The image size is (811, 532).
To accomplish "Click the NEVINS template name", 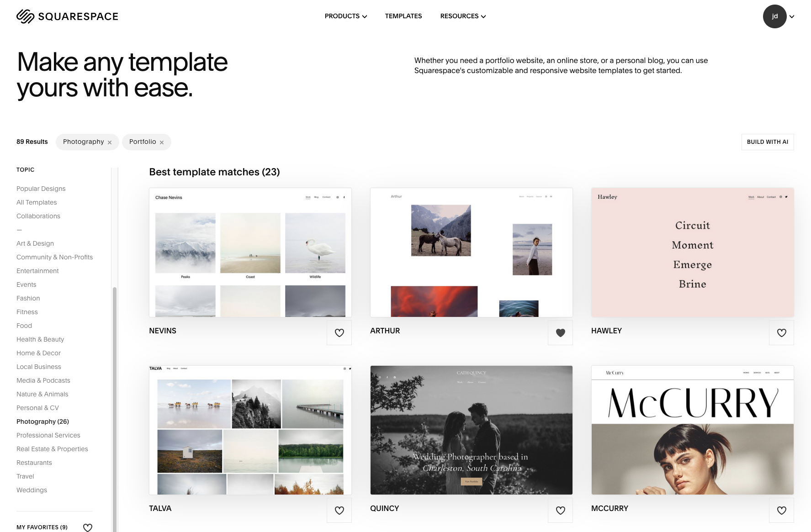I will (x=163, y=331).
